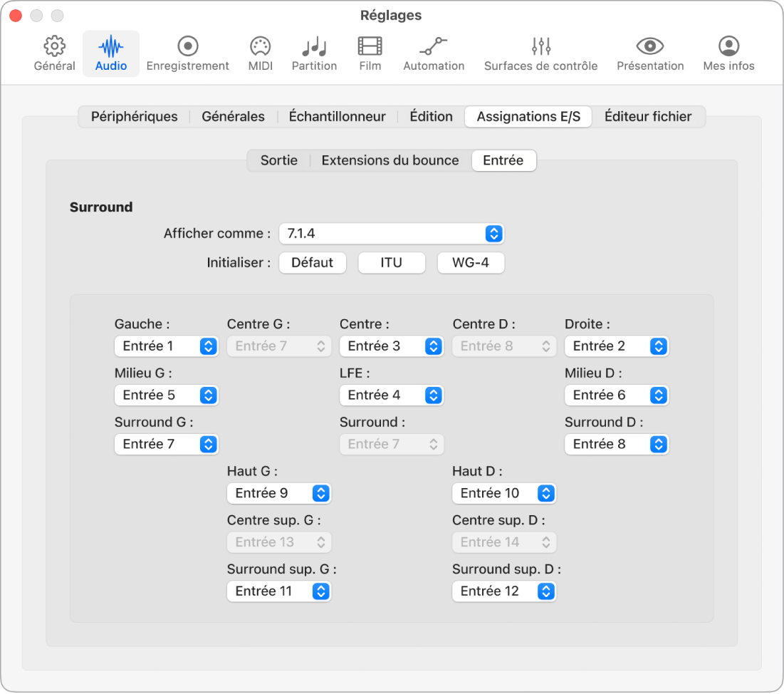Expand the Afficher comme 7.1.4 dropdown
The height and width of the screenshot is (694, 784).
point(391,234)
